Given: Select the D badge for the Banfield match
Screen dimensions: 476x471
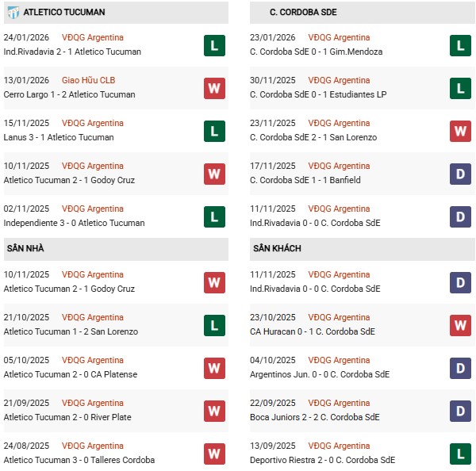Looking at the screenshot, I should coord(460,174).
